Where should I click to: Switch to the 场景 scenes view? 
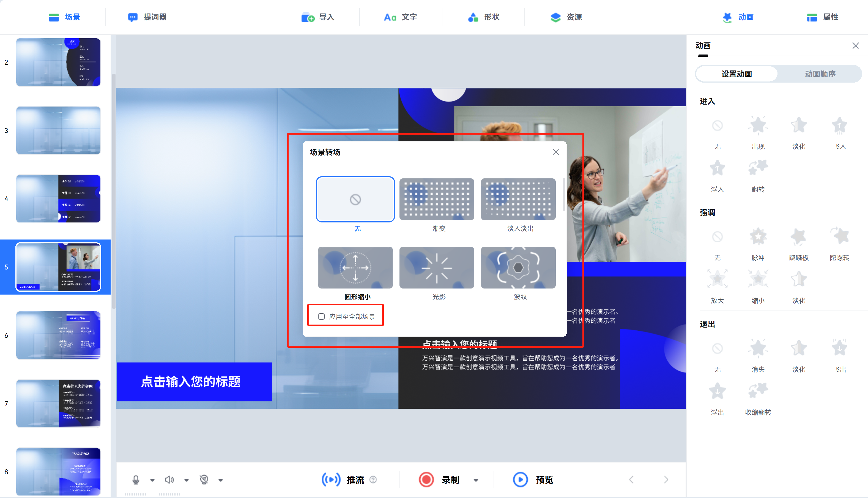[65, 17]
